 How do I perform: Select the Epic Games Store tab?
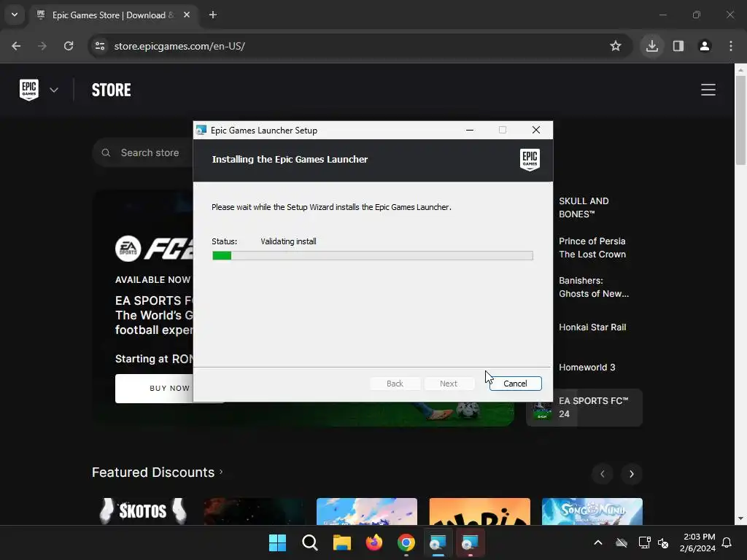pos(112,15)
